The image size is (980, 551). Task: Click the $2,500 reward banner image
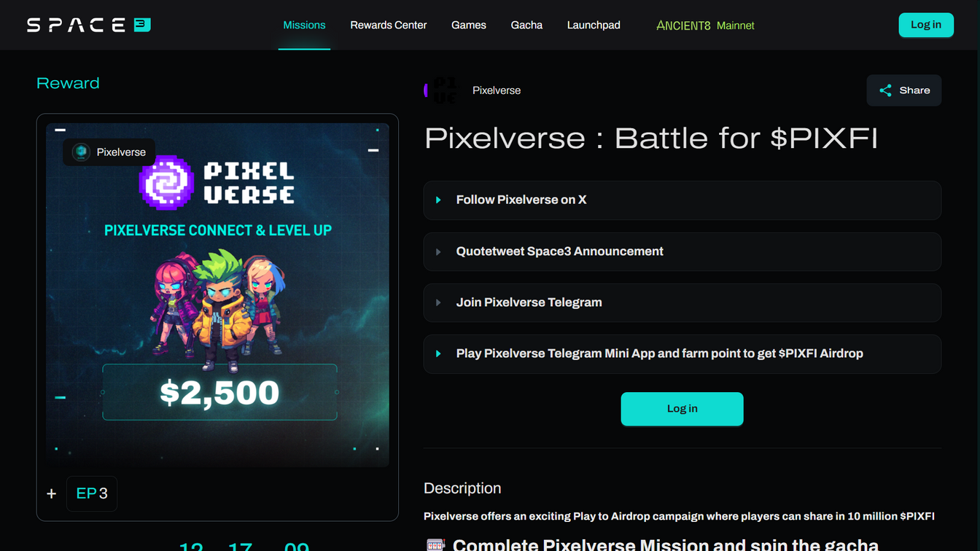coord(217,294)
